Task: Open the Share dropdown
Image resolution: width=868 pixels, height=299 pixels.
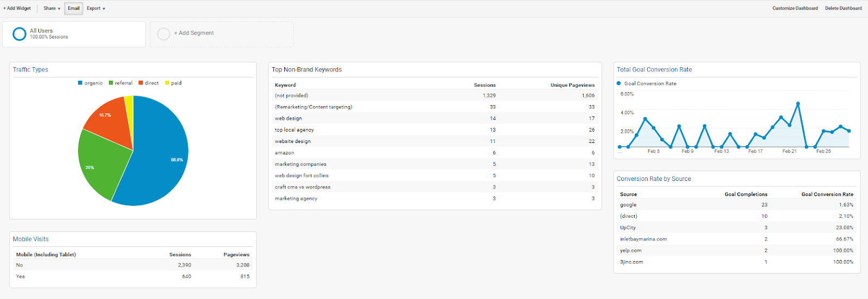Action: pyautogui.click(x=52, y=8)
